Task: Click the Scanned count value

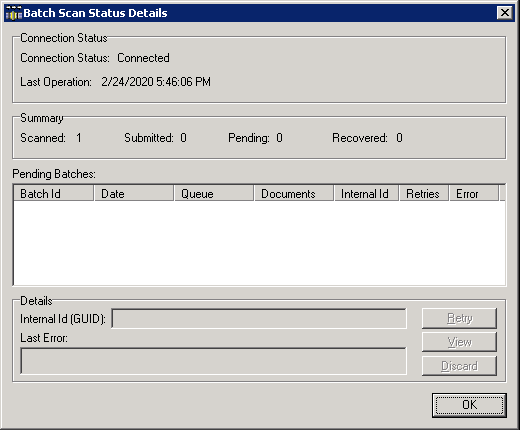Action: (x=79, y=138)
